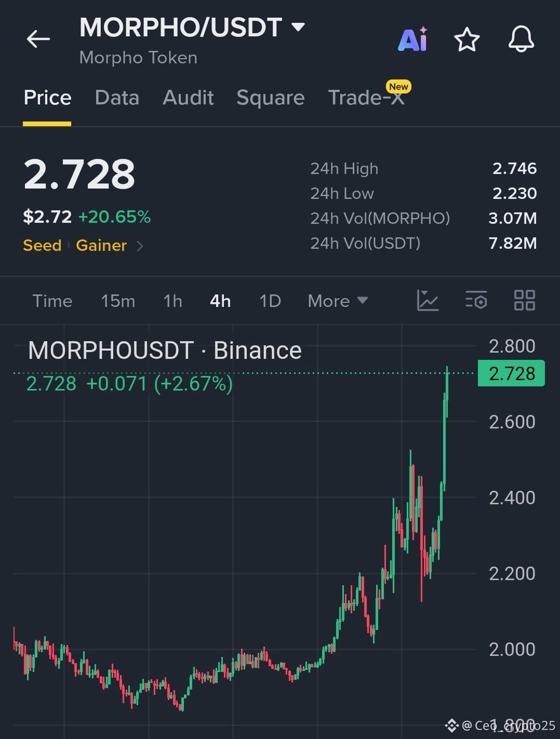560x739 pixels.
Task: Click the 2.000 price axis label
Action: [x=512, y=649]
